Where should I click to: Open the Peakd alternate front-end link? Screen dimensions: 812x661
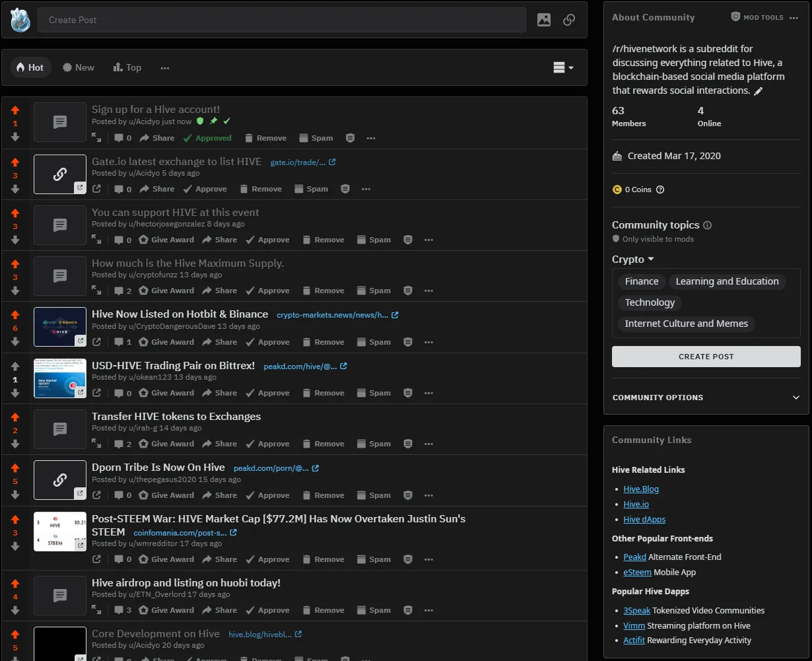click(634, 557)
